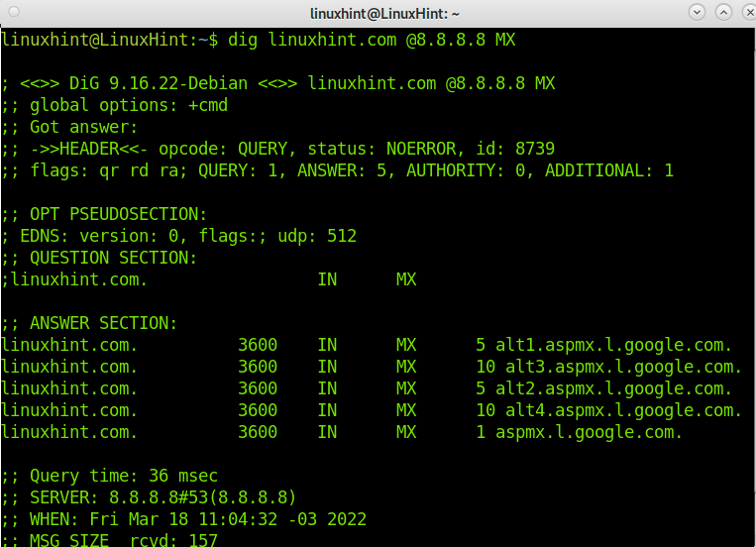Viewport: 756px width, 547px height.
Task: Click the 'global options: +cmd' line
Action: click(x=129, y=105)
